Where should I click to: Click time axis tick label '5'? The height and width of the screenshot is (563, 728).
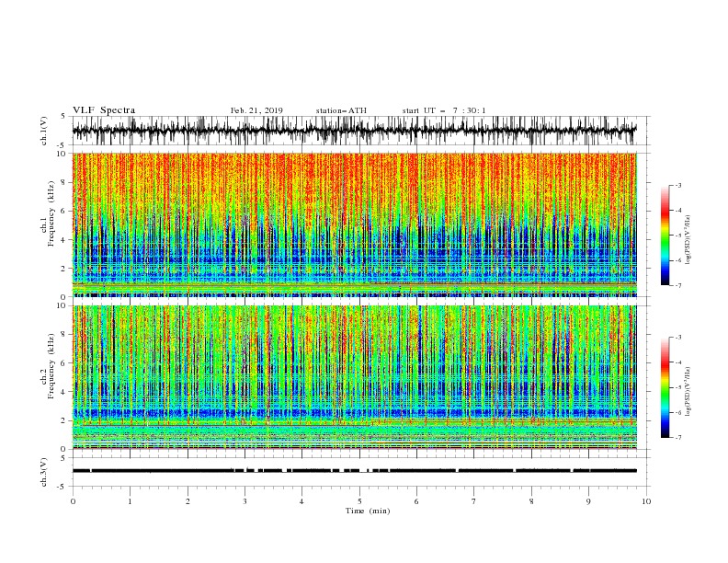pos(359,501)
